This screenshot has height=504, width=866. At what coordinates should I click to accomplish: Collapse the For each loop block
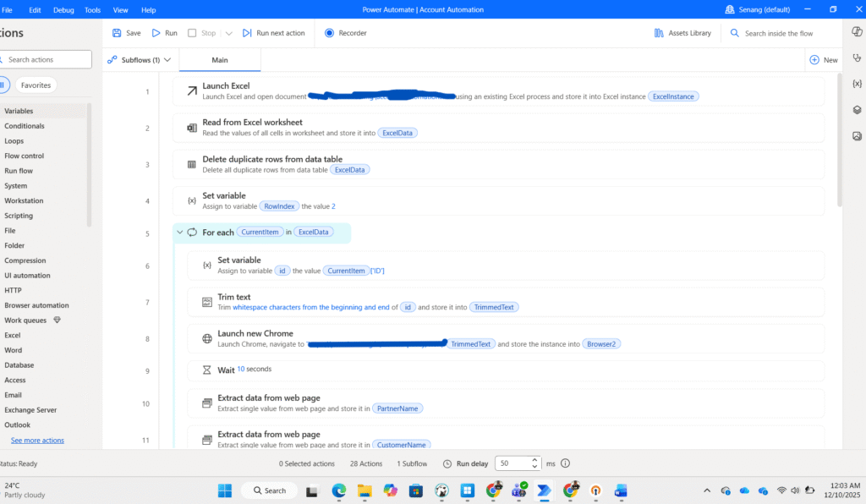click(x=179, y=233)
